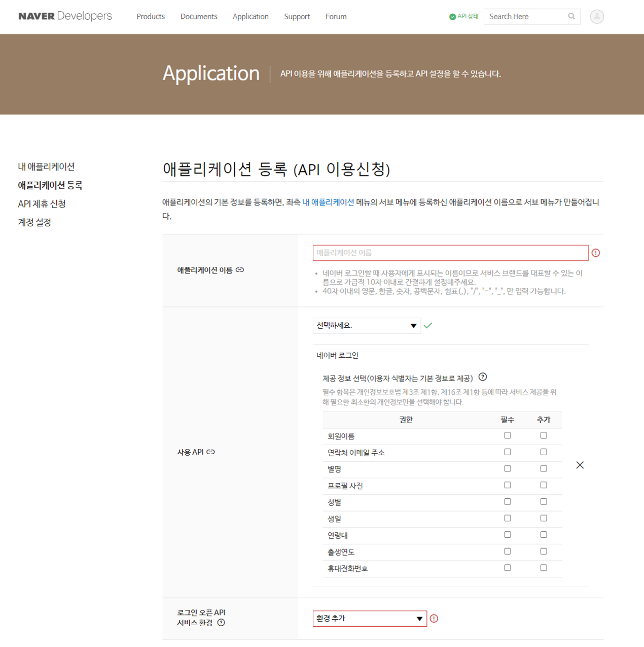Click the help icon next to 제공 정보 선택
The width and height of the screenshot is (644, 647).
483,377
